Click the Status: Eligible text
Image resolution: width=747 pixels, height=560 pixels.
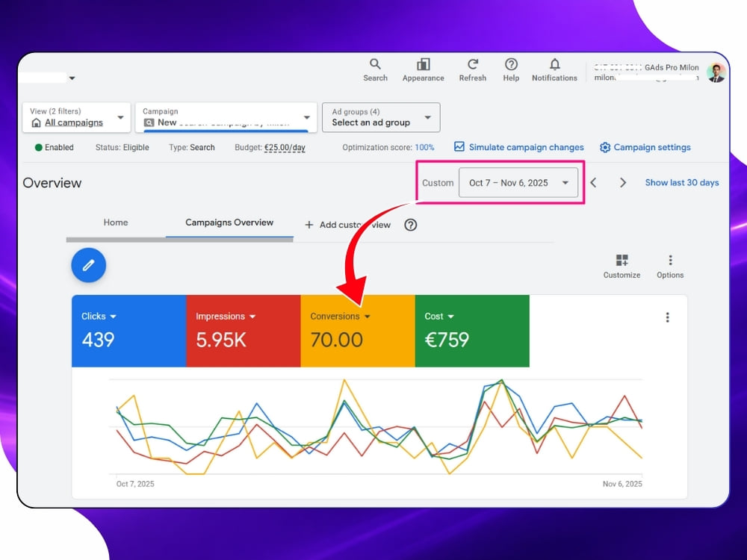(122, 148)
